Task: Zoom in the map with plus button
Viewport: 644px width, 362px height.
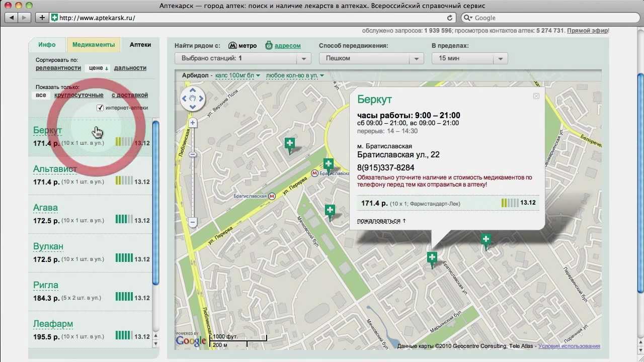Action: click(x=193, y=123)
